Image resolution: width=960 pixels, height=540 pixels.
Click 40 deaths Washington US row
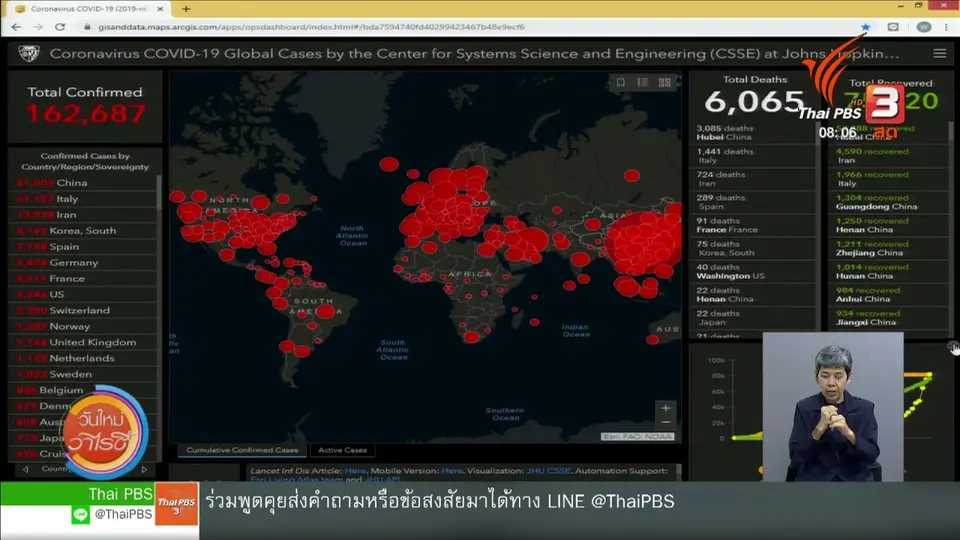click(752, 271)
